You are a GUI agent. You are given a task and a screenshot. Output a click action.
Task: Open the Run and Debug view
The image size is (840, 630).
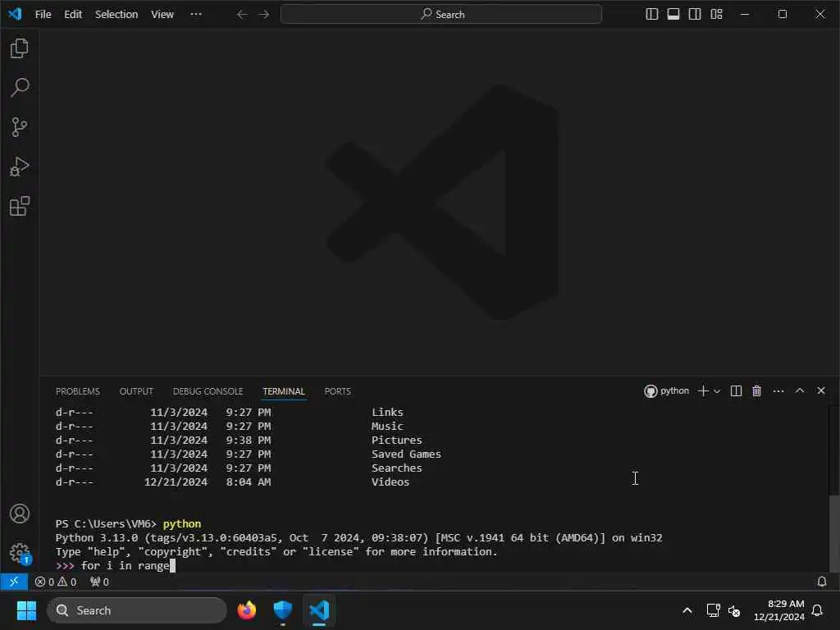[20, 167]
